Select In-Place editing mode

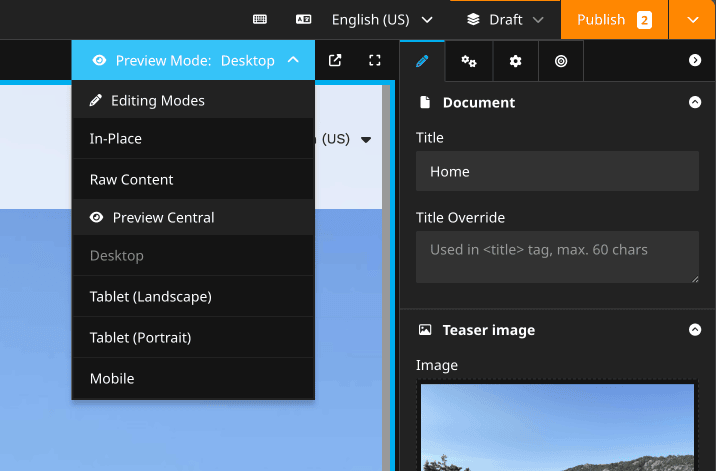[193, 138]
